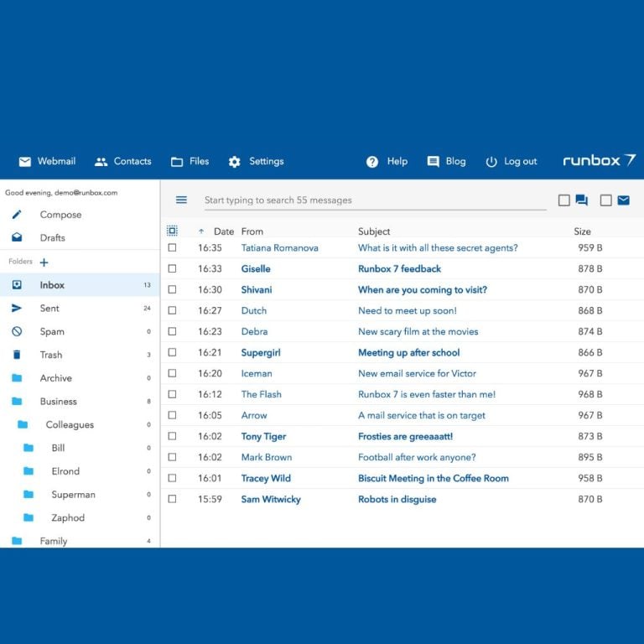Visit the Blog link
This screenshot has width=644, height=644.
pyautogui.click(x=456, y=161)
